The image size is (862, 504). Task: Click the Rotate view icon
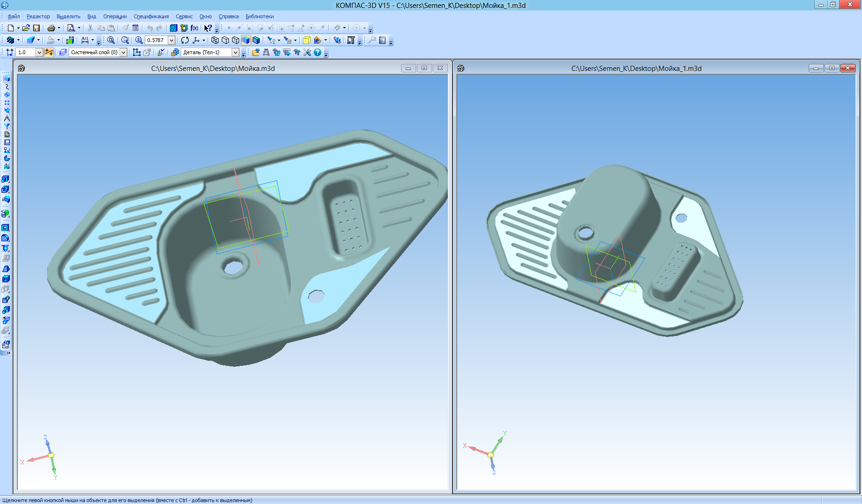click(x=185, y=40)
